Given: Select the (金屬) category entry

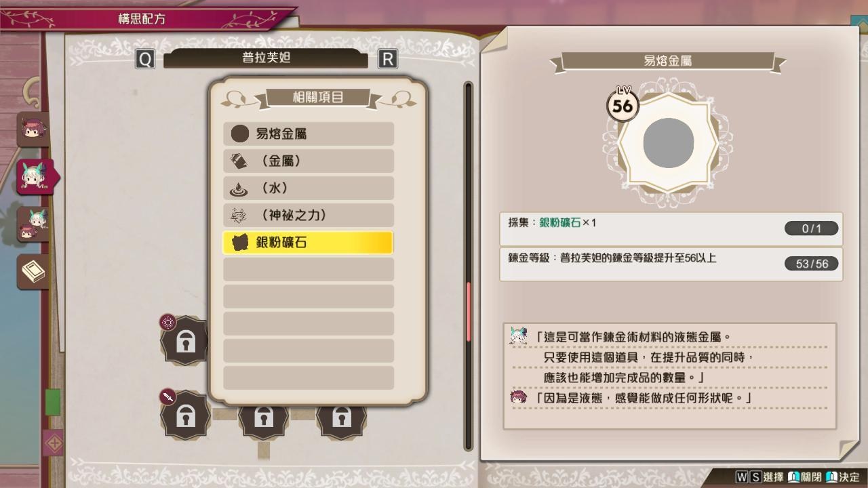Looking at the screenshot, I should [x=309, y=161].
